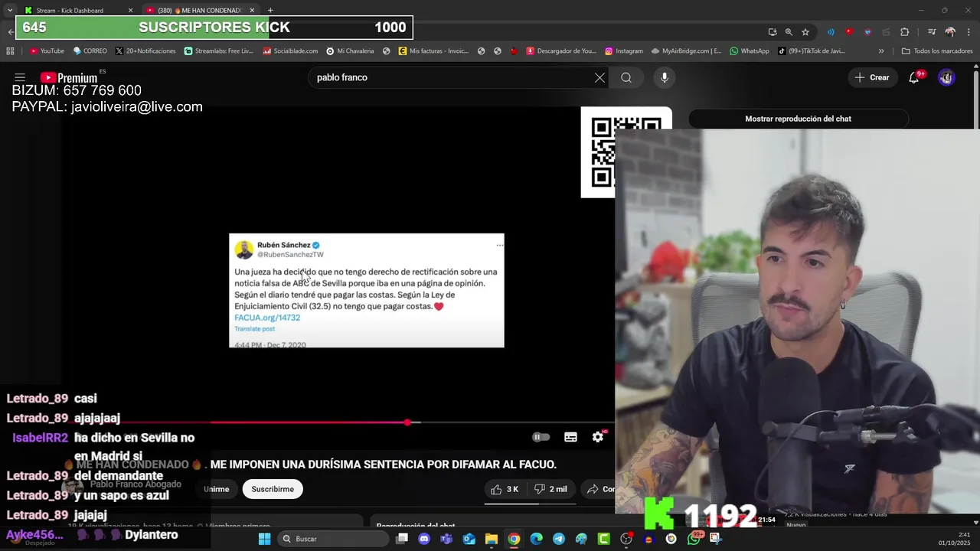Open WhatsApp from the taskbar
The image size is (980, 551).
point(694,539)
